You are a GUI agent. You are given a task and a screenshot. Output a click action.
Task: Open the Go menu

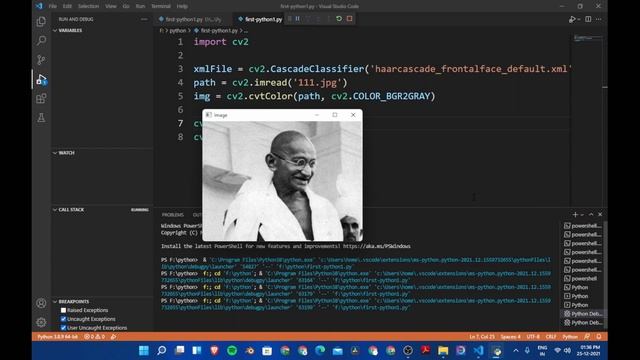pos(126,6)
